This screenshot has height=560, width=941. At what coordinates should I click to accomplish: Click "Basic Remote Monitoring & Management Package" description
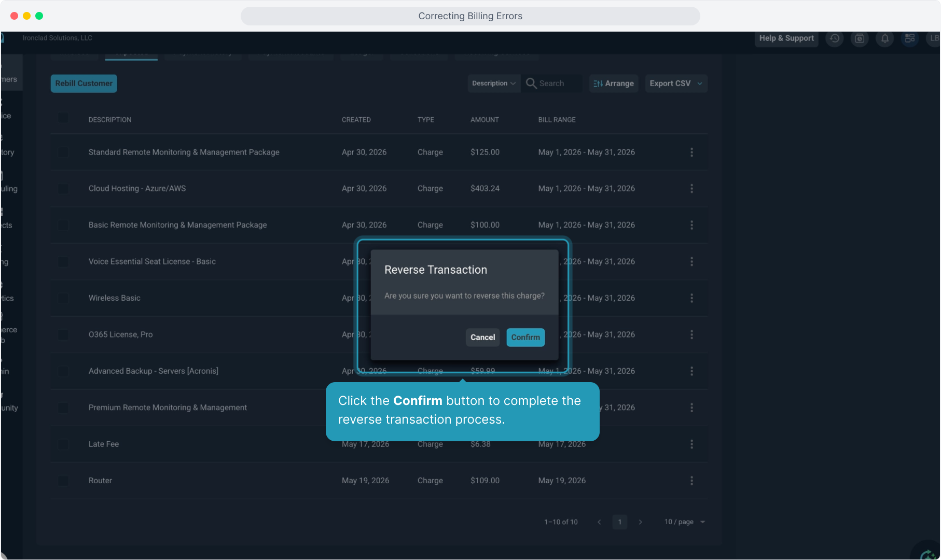(x=178, y=225)
